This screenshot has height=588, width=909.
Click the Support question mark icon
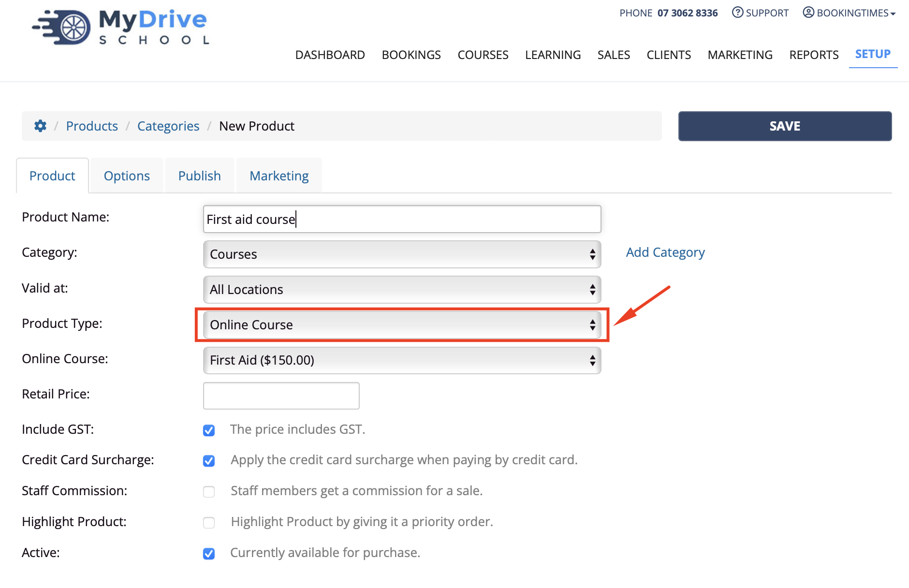tap(737, 13)
